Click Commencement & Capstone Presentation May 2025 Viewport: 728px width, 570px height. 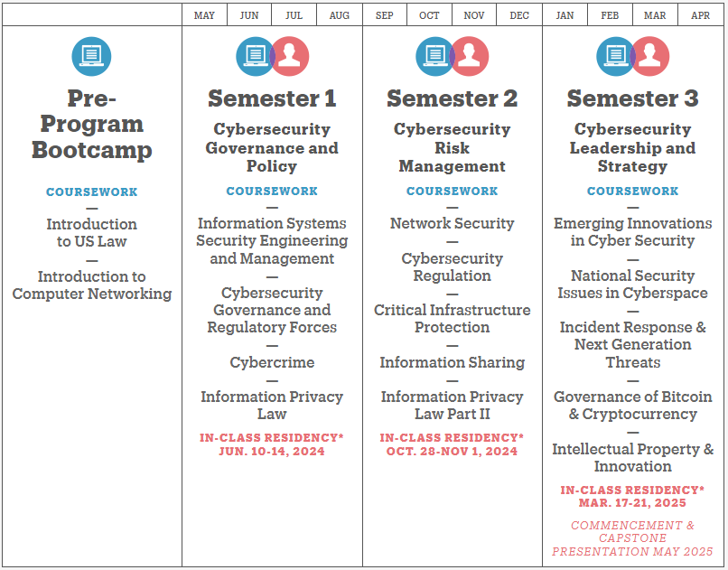coord(632,537)
